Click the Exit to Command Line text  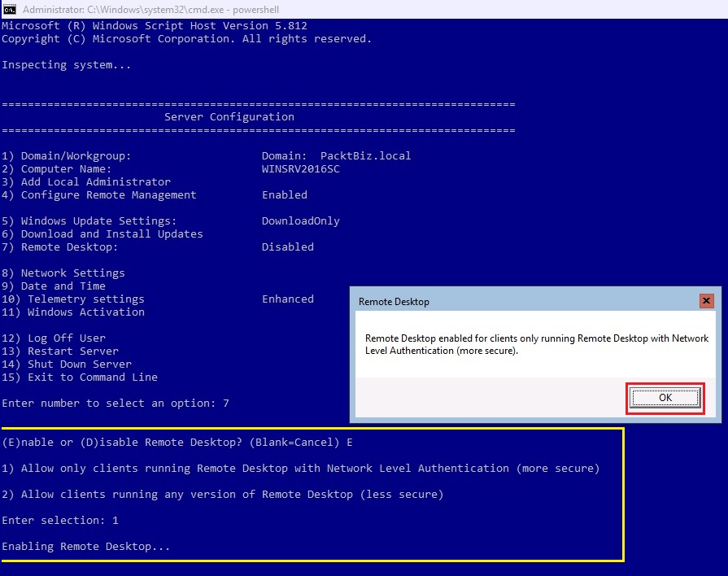pos(80,377)
